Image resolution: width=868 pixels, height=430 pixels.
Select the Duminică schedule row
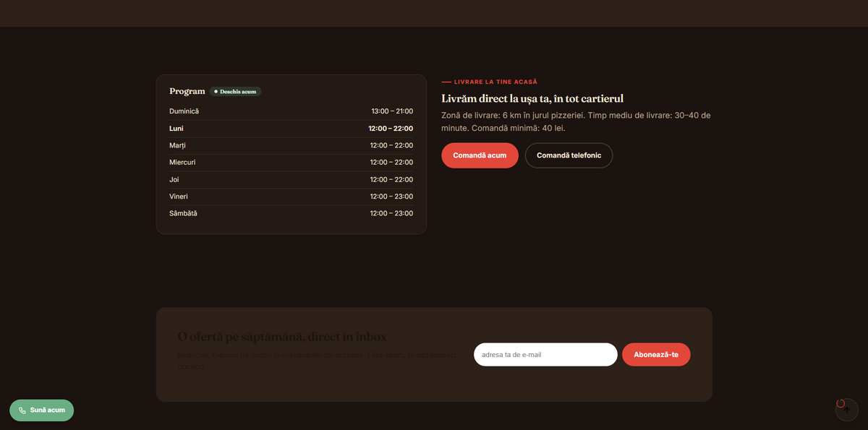[292, 111]
